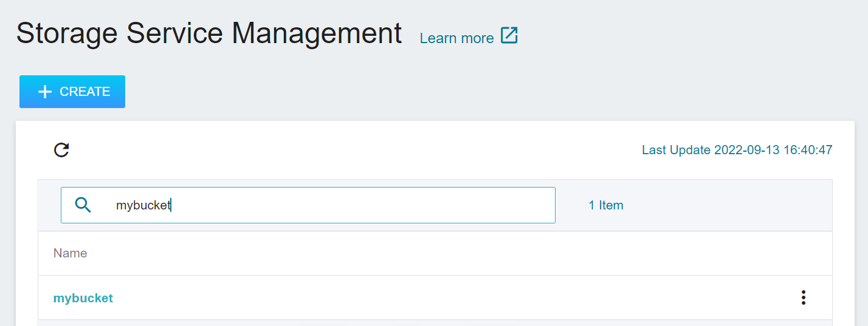Click the plus icon on the CREATE button
Screen dimensions: 868x326
pyautogui.click(x=45, y=92)
